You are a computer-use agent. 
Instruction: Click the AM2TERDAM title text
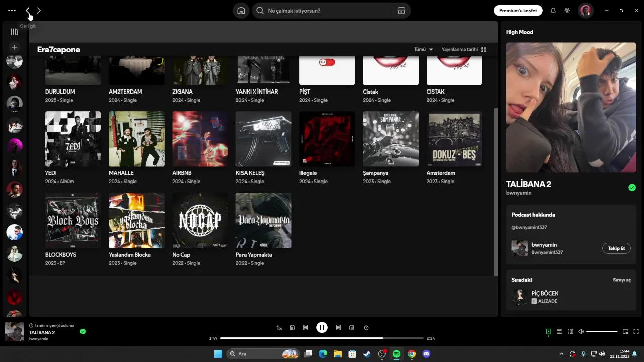pos(125,92)
